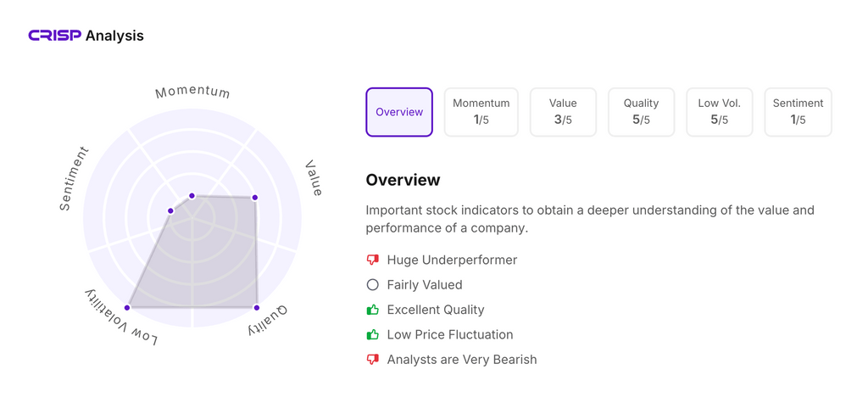Click the CRISP logo in the header

55,36
